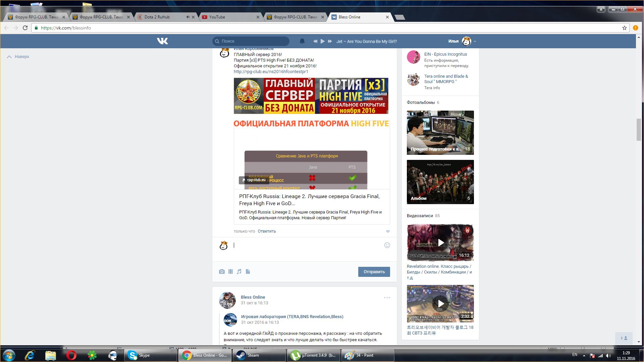Image resolution: width=644 pixels, height=362 pixels.
Task: Open Фотоальбомы section header
Action: 421,103
